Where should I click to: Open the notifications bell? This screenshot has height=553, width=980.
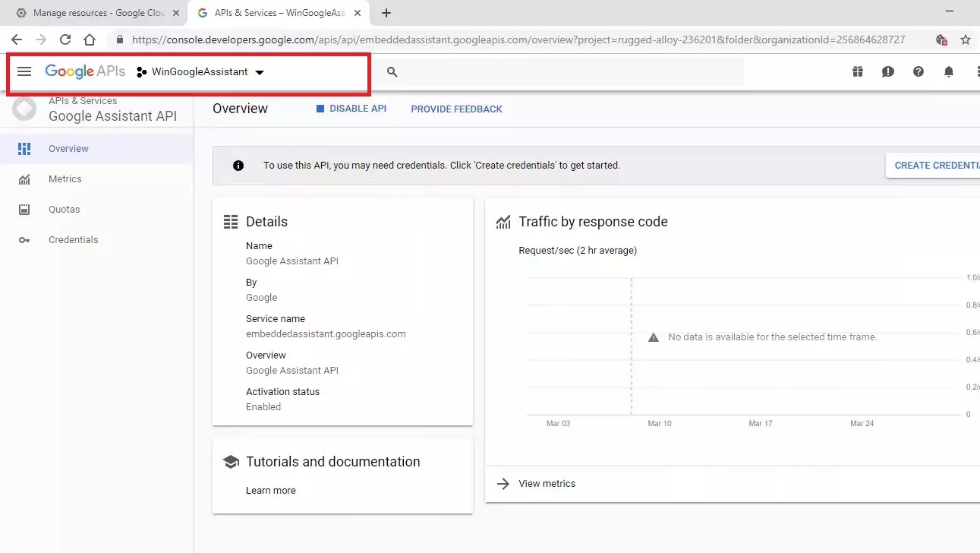[x=949, y=71]
